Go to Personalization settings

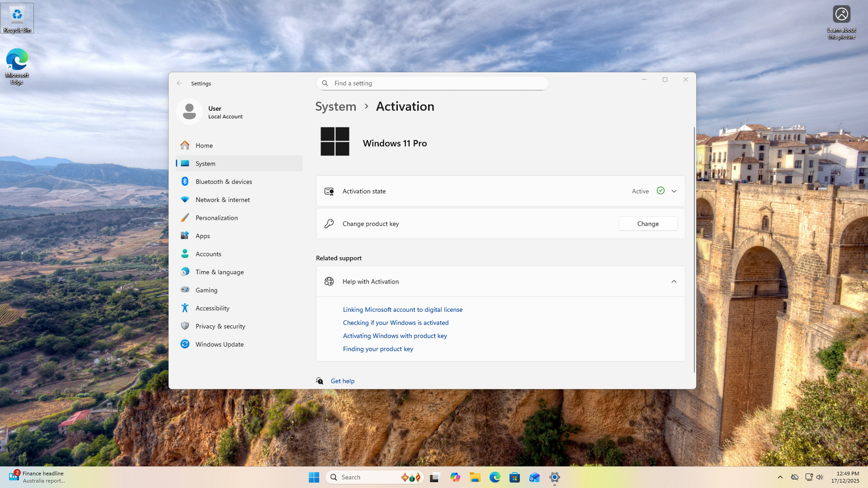coord(216,218)
